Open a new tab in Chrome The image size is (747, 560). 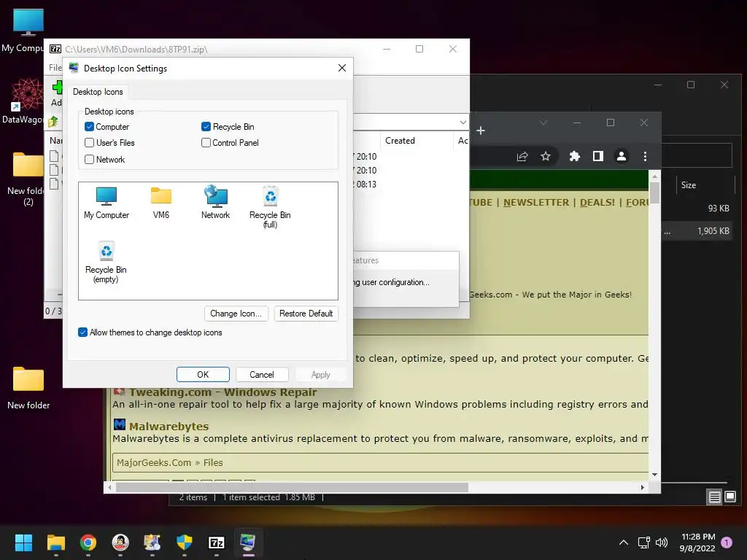(481, 130)
